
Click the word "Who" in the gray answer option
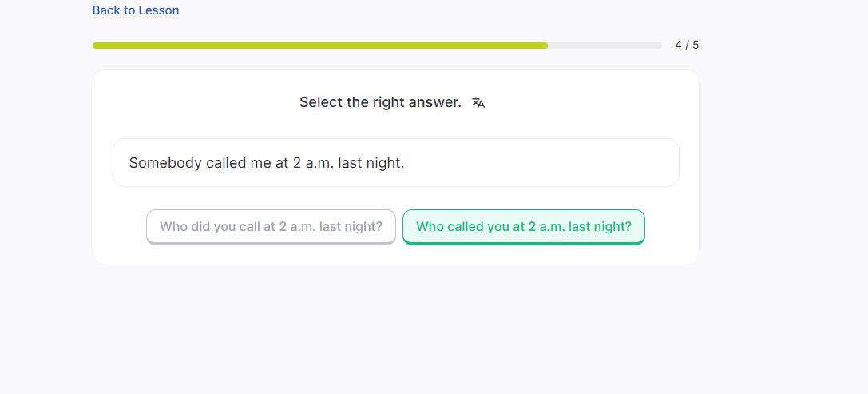click(173, 227)
